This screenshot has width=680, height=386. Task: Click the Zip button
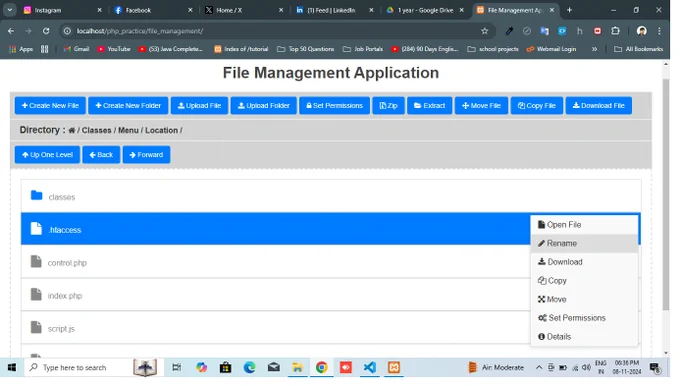[389, 106]
